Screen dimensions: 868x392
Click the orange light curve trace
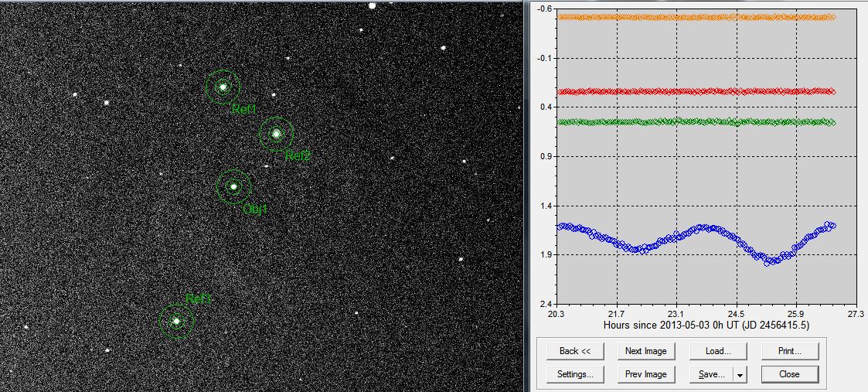pyautogui.click(x=696, y=17)
